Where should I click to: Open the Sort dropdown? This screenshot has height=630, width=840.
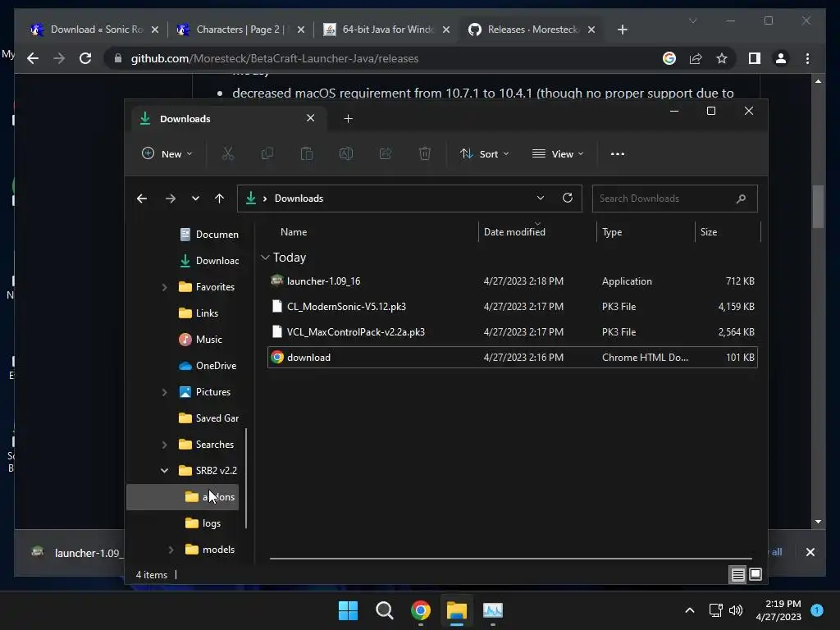click(484, 153)
